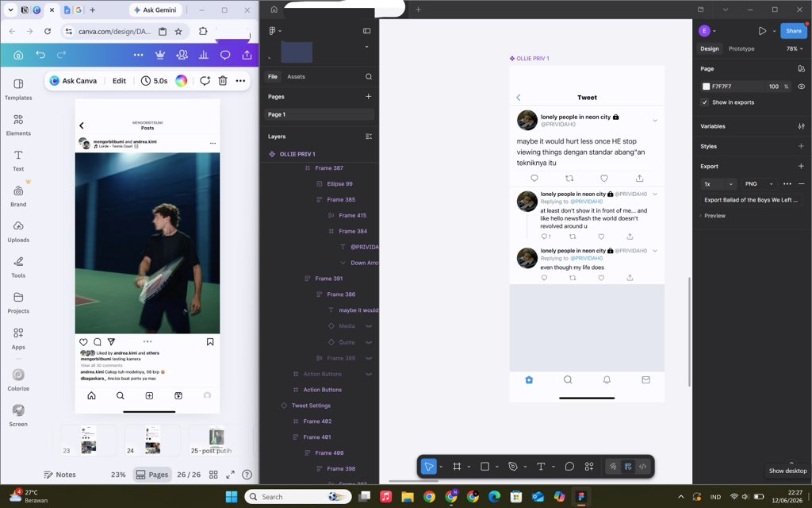
Task: Open Figma main menu dropdown
Action: click(x=275, y=31)
